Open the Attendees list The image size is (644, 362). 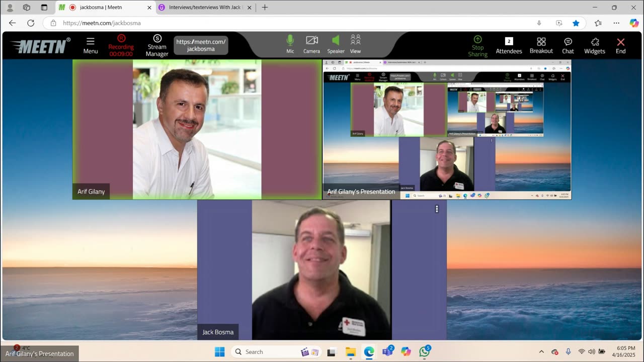coord(509,45)
